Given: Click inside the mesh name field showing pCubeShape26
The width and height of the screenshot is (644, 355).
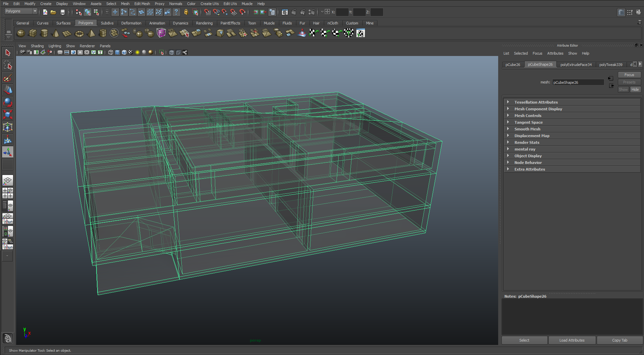Looking at the screenshot, I should [578, 82].
